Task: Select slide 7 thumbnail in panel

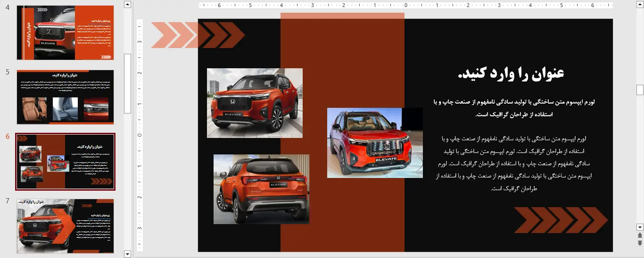Action: click(x=65, y=226)
